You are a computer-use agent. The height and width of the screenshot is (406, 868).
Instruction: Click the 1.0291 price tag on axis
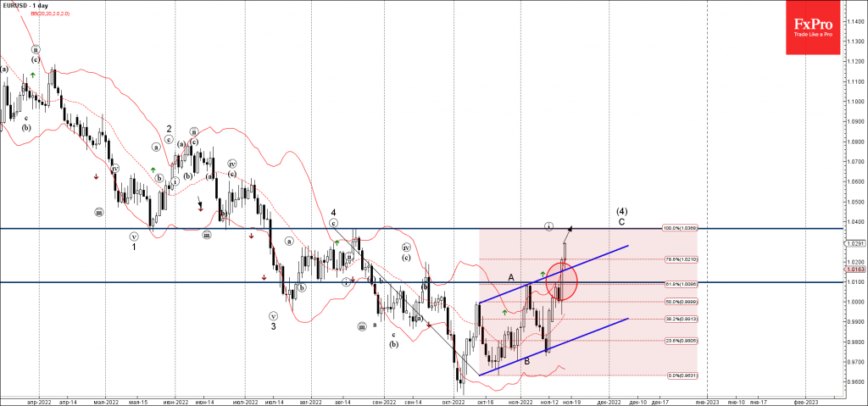tap(854, 243)
